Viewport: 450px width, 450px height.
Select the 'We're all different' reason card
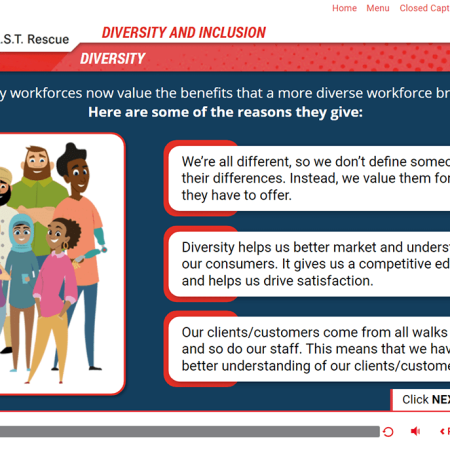click(308, 178)
